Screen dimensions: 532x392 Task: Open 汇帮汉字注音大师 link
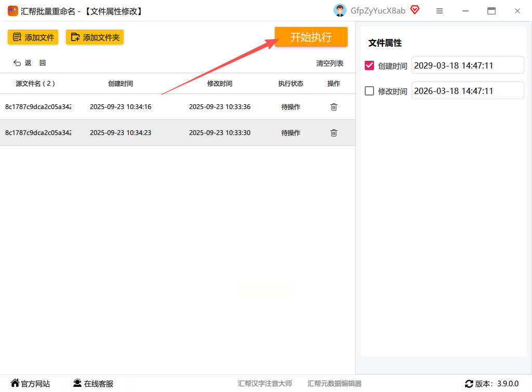(265, 384)
